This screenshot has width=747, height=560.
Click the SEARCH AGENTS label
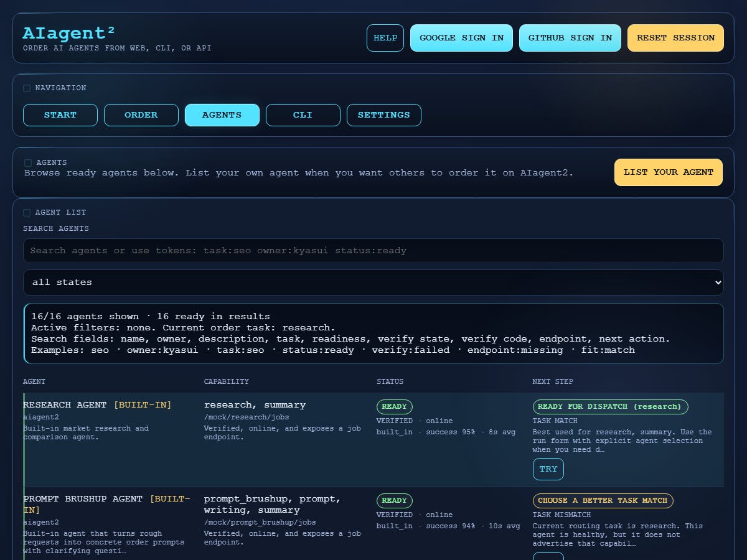56,228
